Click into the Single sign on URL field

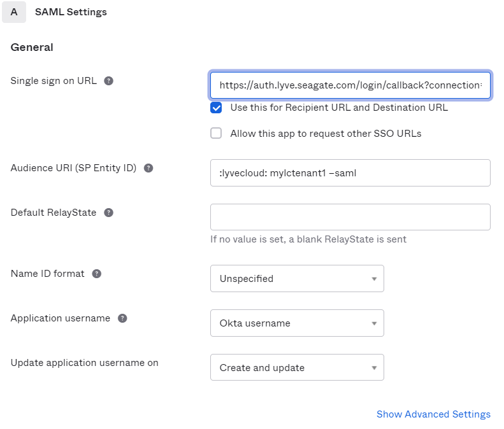350,85
